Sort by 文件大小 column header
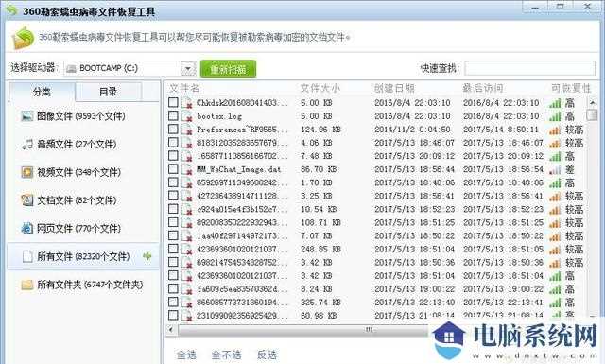Image resolution: width=605 pixels, height=364 pixels. click(320, 88)
